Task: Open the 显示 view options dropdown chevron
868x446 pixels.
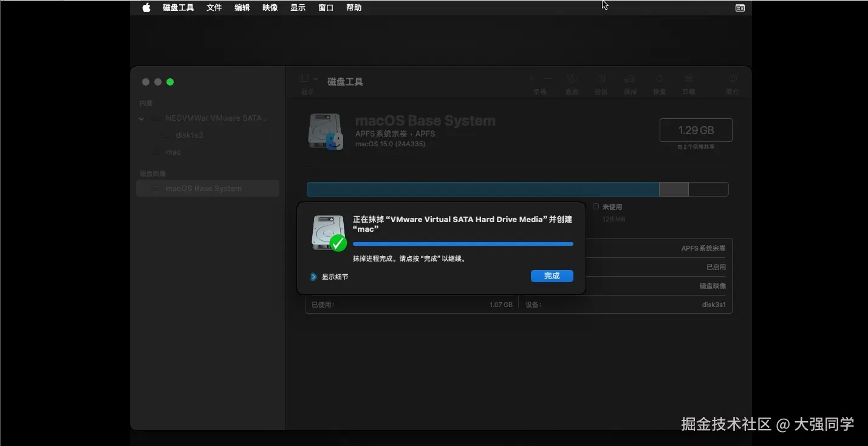Action: [x=315, y=79]
